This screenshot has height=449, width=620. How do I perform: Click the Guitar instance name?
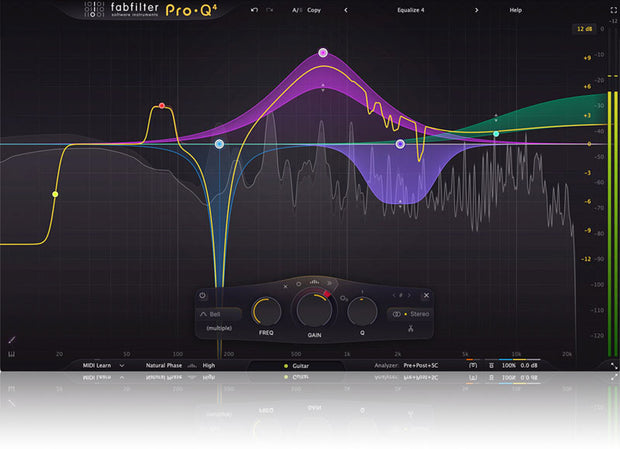[301, 366]
